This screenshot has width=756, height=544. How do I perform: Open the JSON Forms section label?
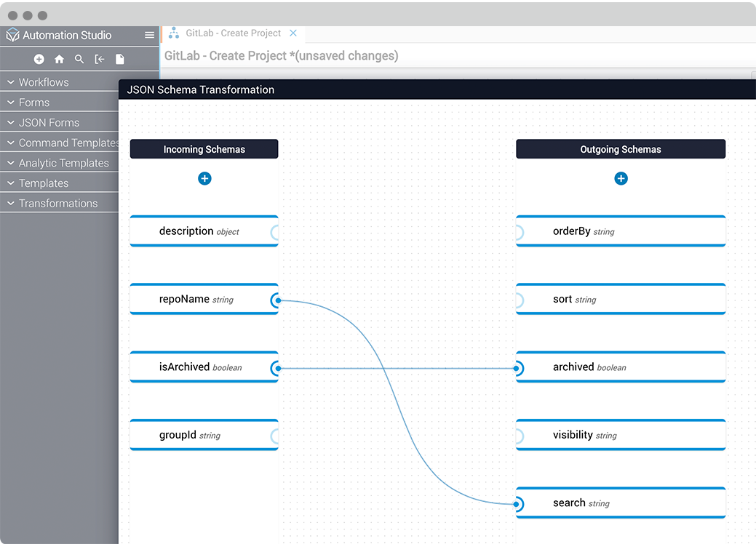49,123
